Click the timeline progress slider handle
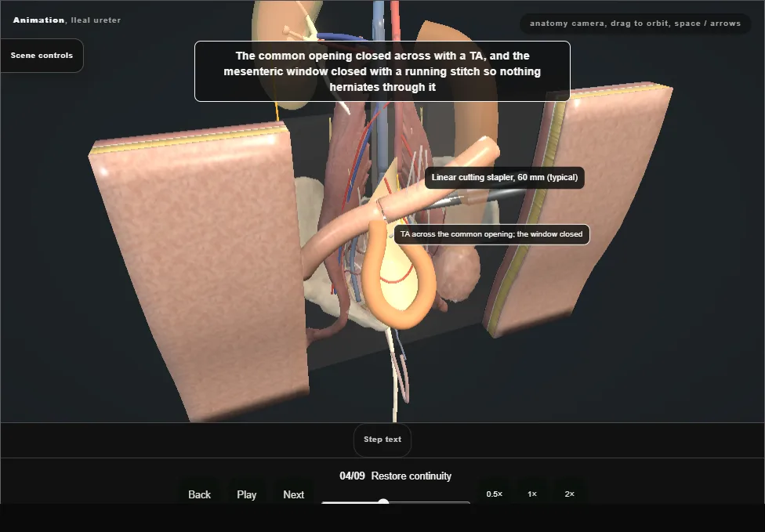 383,502
